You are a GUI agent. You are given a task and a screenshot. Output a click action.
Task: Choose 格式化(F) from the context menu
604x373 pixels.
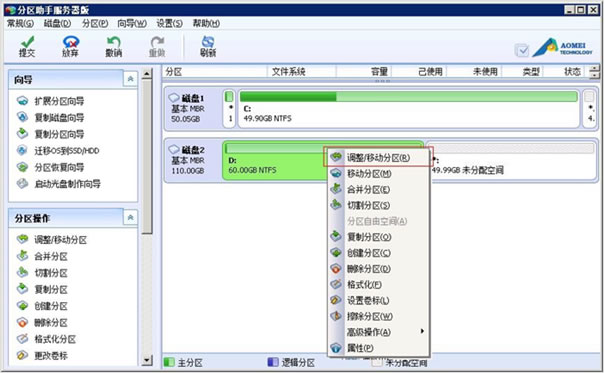[x=378, y=284]
